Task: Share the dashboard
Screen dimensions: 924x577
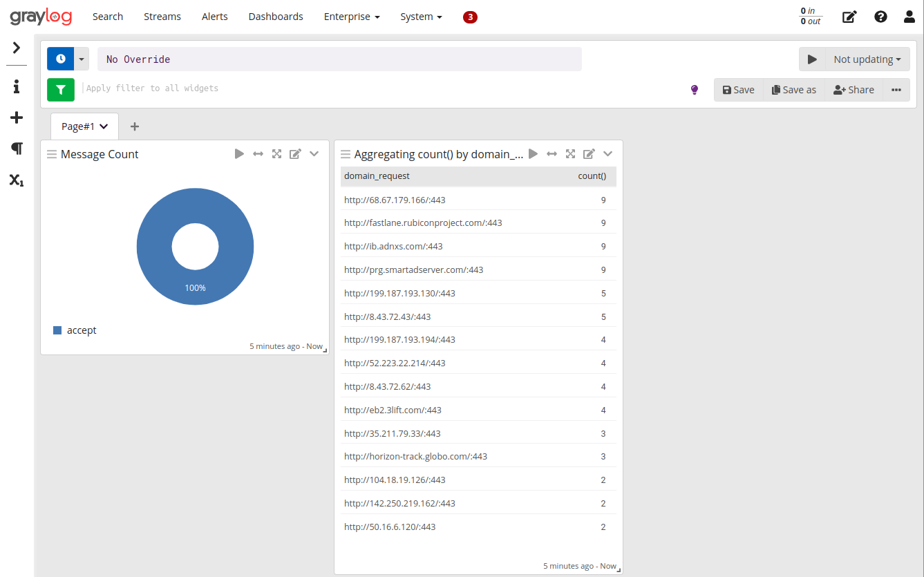Action: (854, 90)
